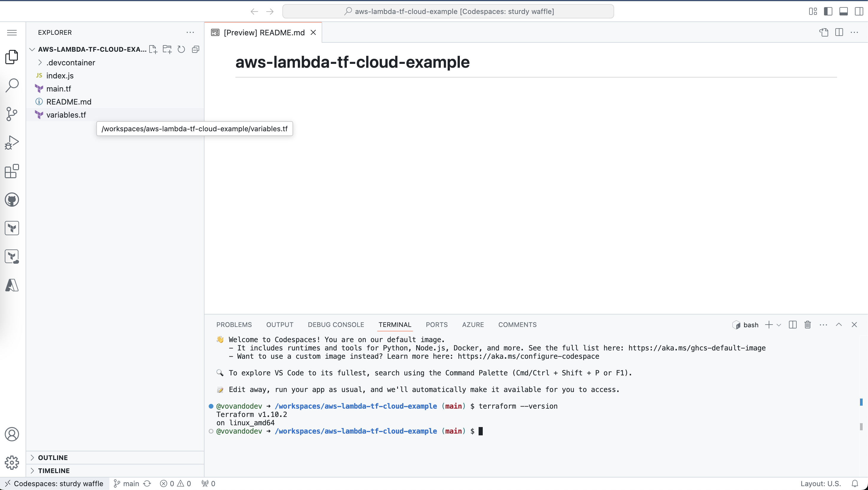Image resolution: width=868 pixels, height=490 pixels.
Task: Open the Run and Debug view
Action: (x=12, y=143)
